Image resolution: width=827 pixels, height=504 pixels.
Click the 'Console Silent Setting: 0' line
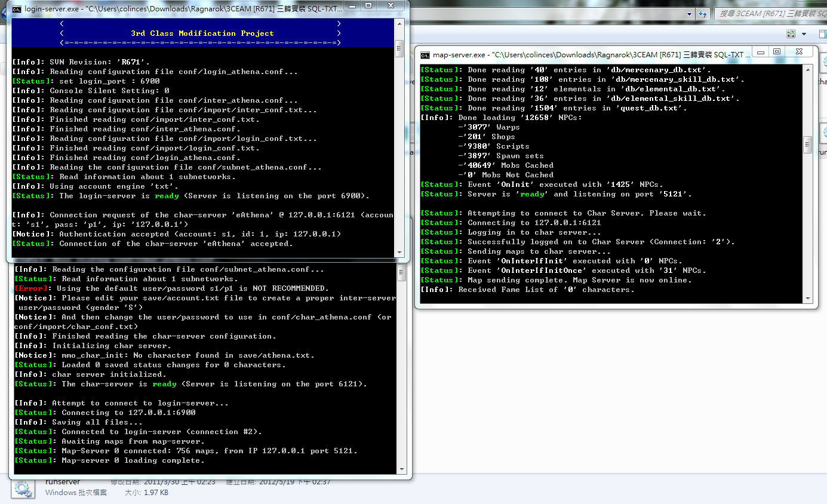point(91,91)
